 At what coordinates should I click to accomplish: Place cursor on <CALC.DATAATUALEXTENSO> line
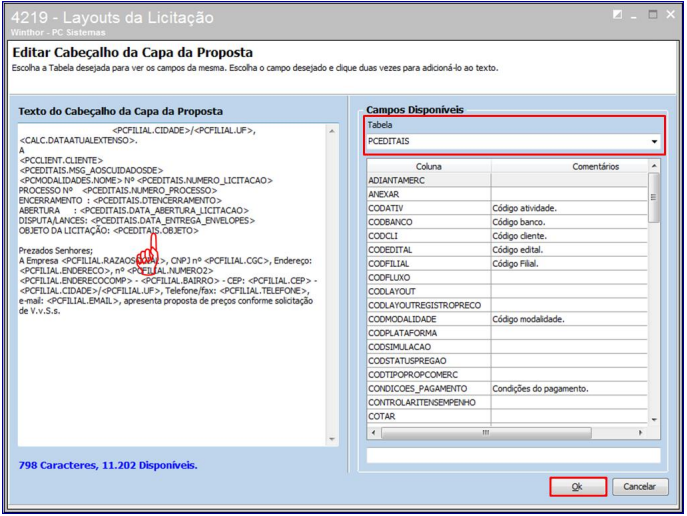pos(78,141)
